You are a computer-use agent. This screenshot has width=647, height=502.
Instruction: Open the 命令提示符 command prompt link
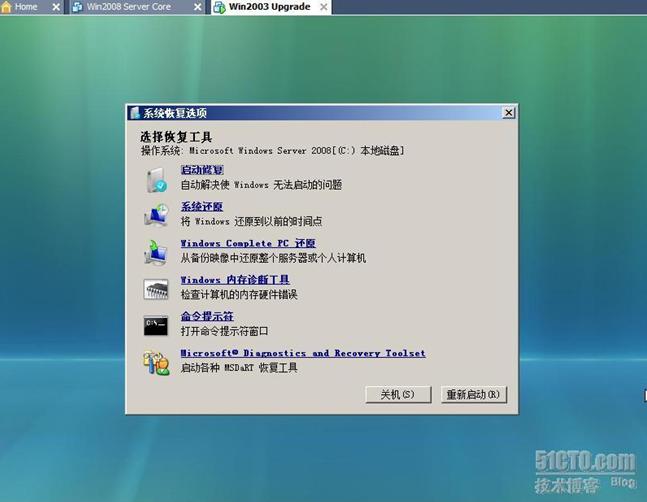206,316
